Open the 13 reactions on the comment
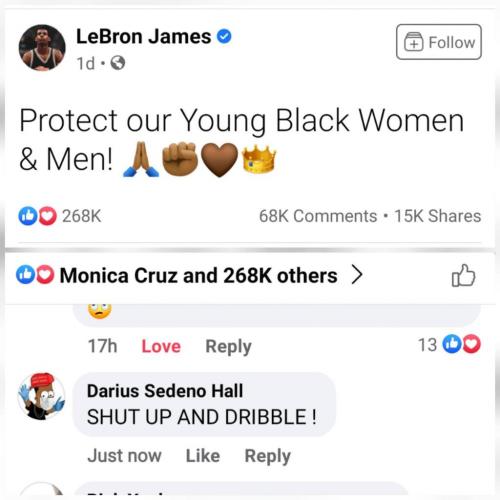This screenshot has height=500, width=500. click(x=449, y=344)
